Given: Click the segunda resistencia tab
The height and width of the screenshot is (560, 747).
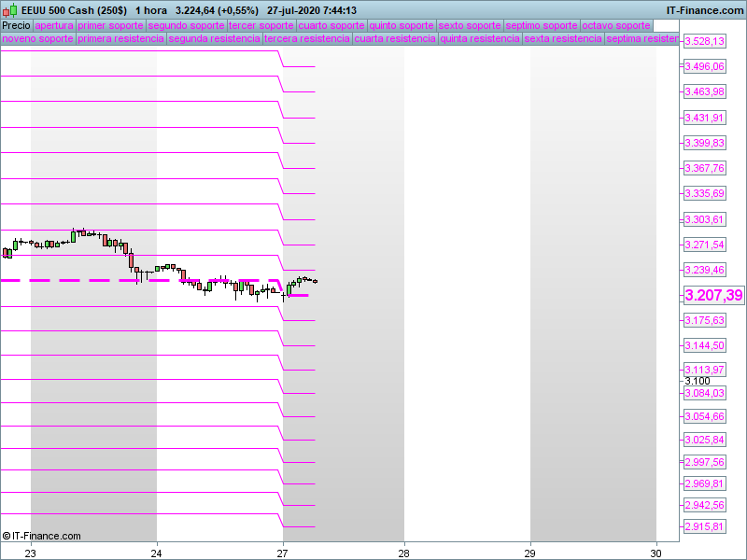Looking at the screenshot, I should [x=215, y=38].
